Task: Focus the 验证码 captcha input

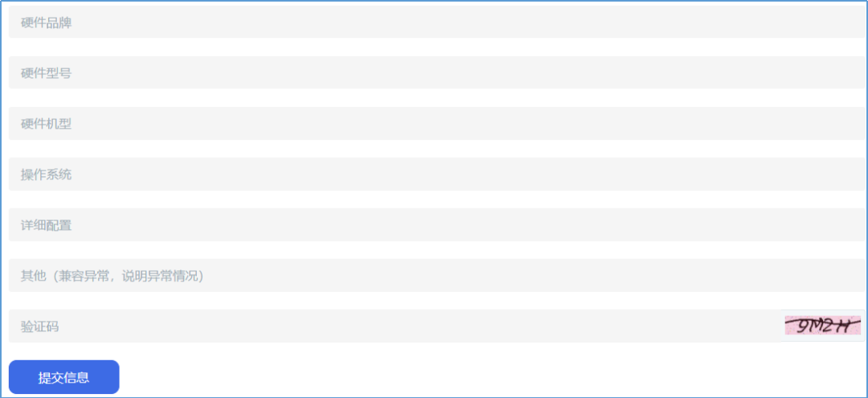Action: click(394, 326)
